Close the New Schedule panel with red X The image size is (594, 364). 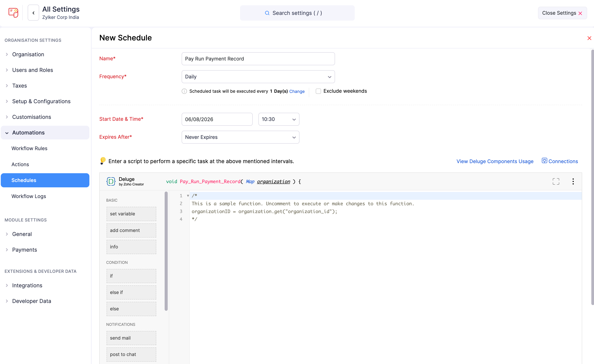point(589,38)
